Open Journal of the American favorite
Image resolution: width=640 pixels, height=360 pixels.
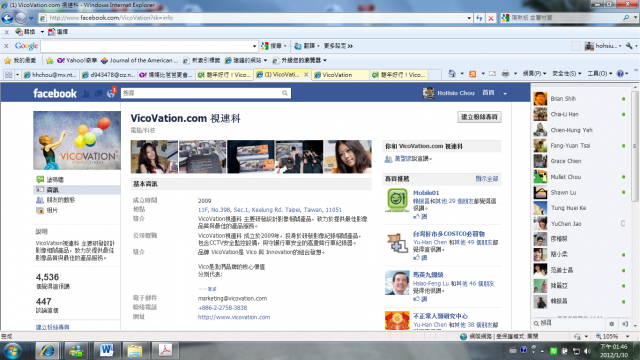click(140, 60)
